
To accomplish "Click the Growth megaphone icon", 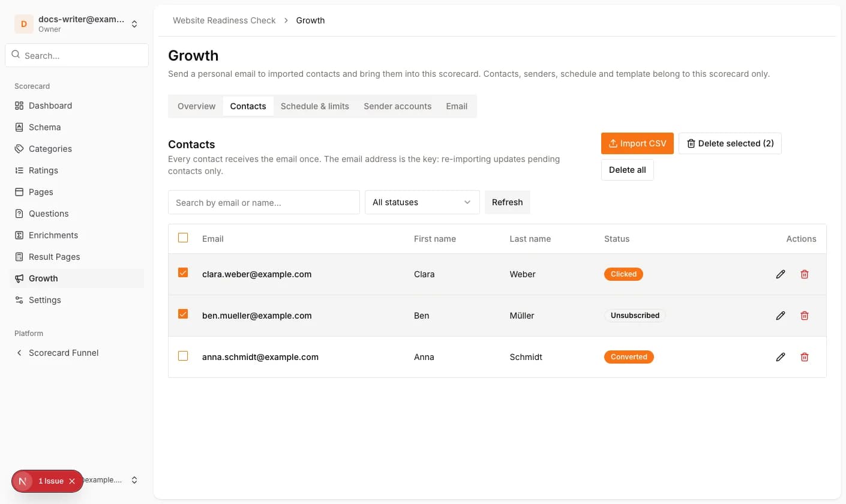I will click(19, 278).
